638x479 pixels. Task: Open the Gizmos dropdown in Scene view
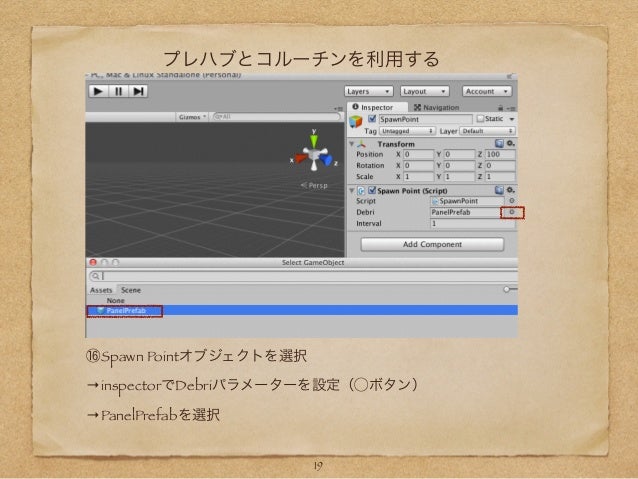click(192, 117)
